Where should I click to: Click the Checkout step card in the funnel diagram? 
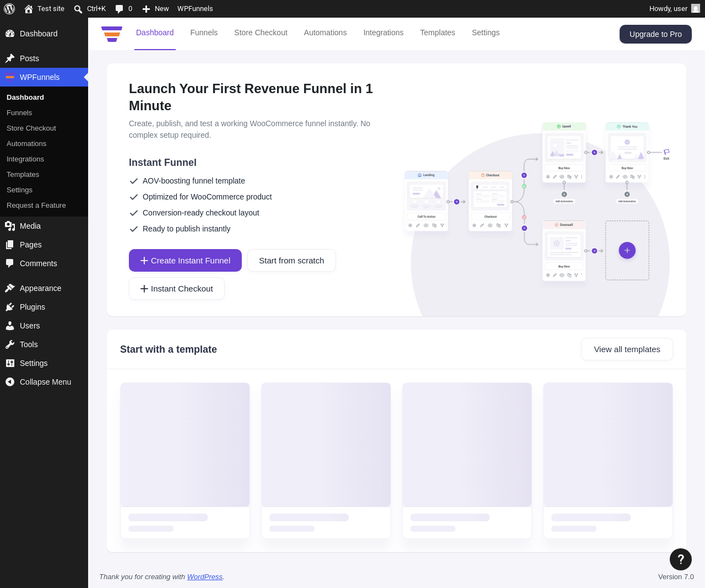point(490,201)
